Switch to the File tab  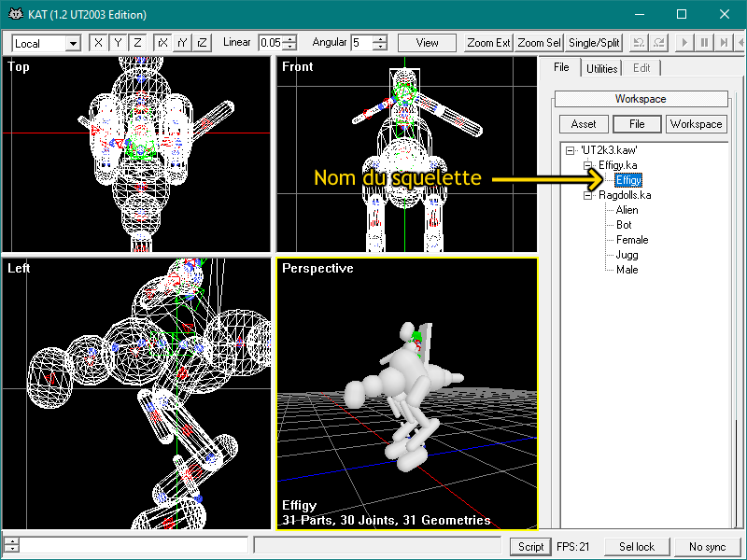(x=561, y=67)
